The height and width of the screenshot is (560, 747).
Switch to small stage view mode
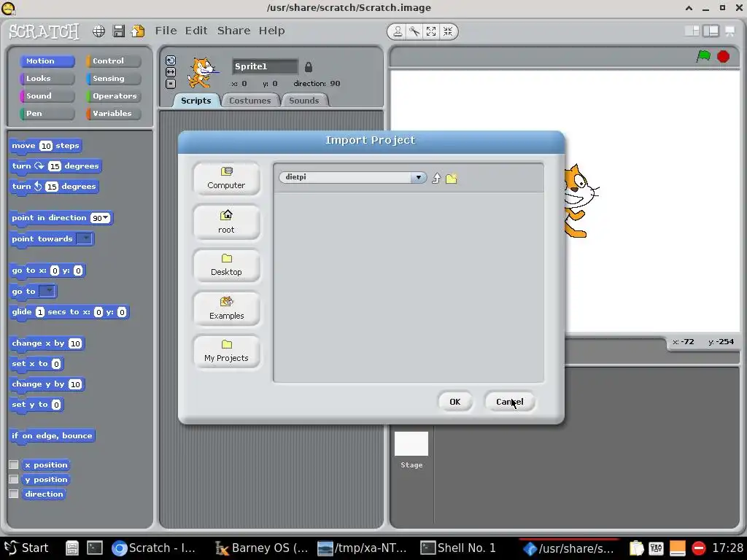pyautogui.click(x=692, y=31)
